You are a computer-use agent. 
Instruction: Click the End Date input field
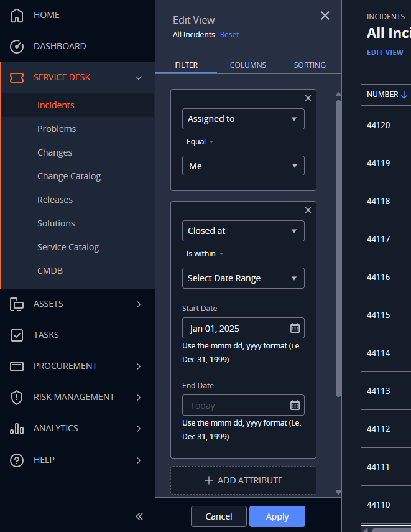pyautogui.click(x=243, y=405)
